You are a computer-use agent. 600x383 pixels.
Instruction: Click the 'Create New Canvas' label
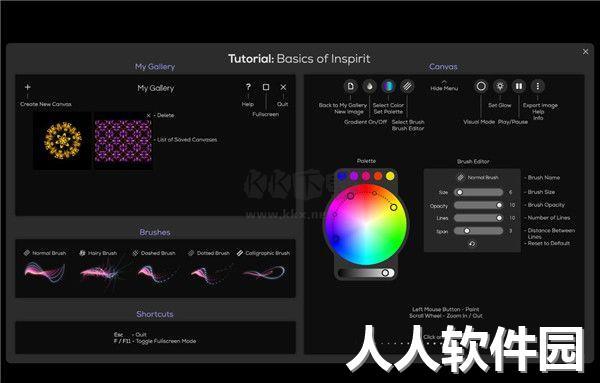46,104
